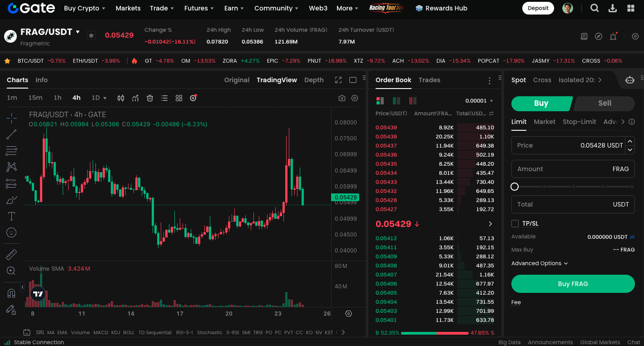The width and height of the screenshot is (644, 346).
Task: Click the Deposit button
Action: pyautogui.click(x=538, y=8)
